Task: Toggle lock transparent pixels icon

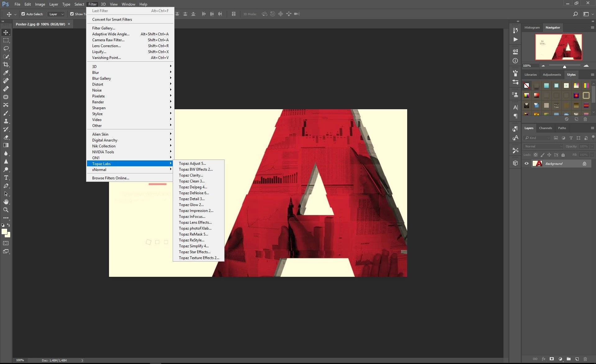Action: 535,155
